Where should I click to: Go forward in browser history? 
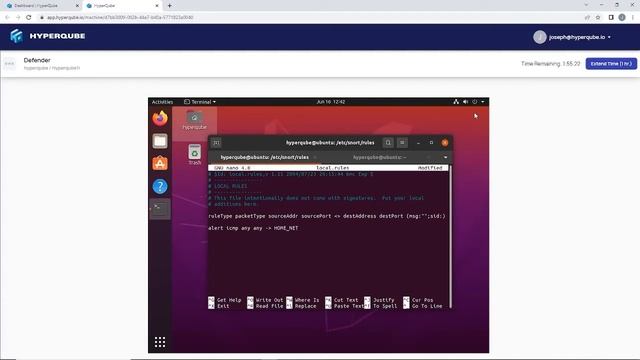(x=18, y=17)
